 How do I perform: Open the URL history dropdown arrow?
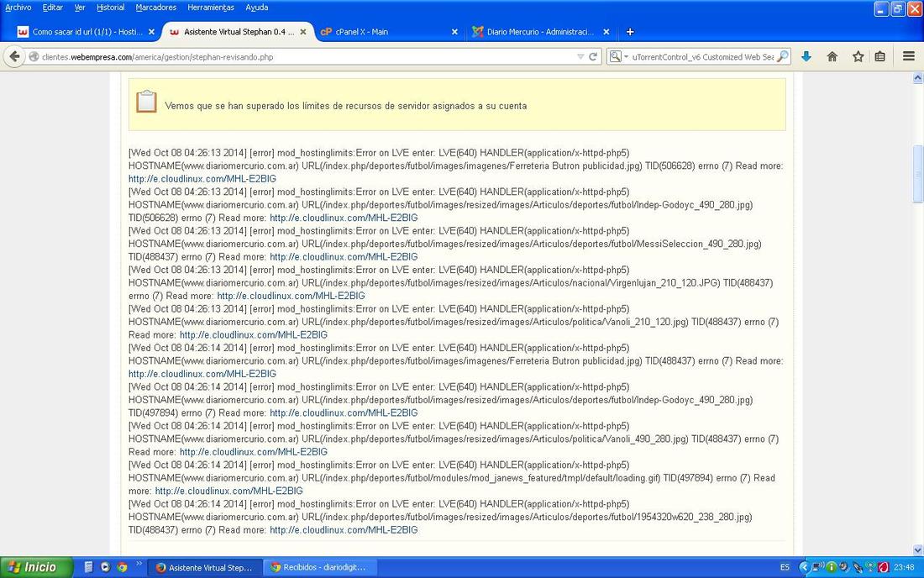[x=580, y=56]
